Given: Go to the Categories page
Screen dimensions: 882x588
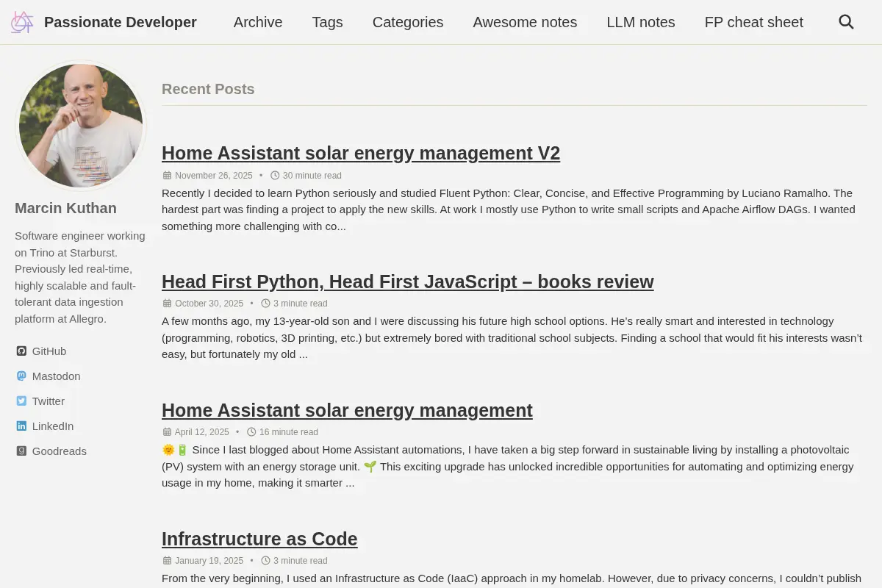Looking at the screenshot, I should point(408,22).
